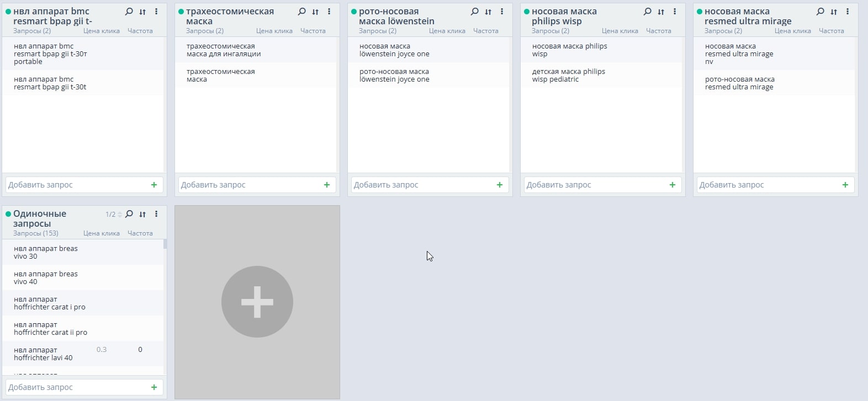The image size is (868, 401).
Task: Sort by Цена клика in носовая маска philips wisp
Action: tap(620, 31)
